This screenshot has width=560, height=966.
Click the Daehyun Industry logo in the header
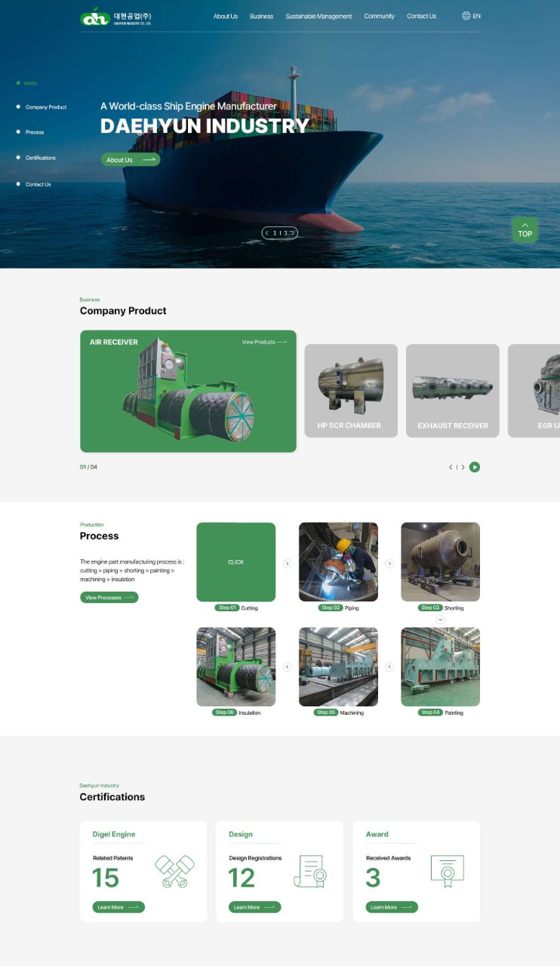[116, 16]
